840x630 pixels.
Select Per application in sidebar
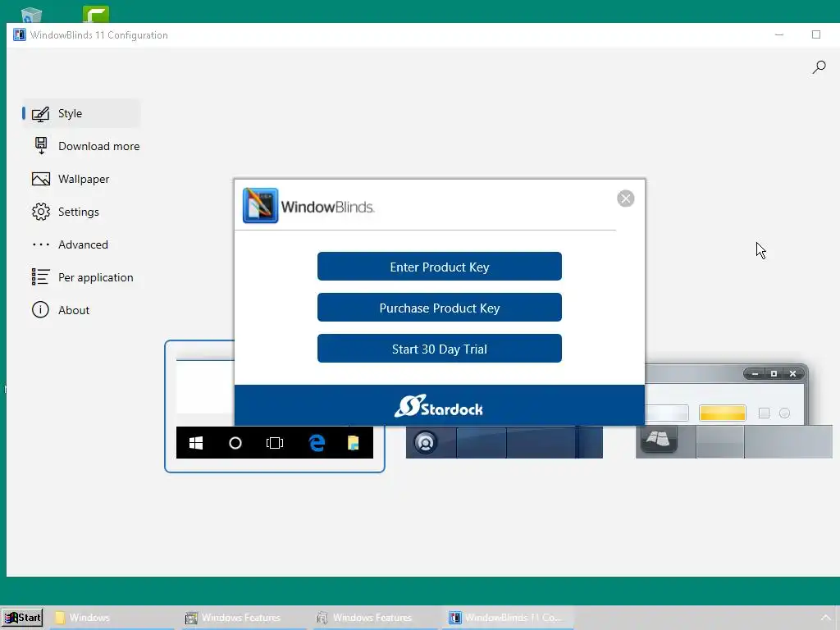click(81, 277)
